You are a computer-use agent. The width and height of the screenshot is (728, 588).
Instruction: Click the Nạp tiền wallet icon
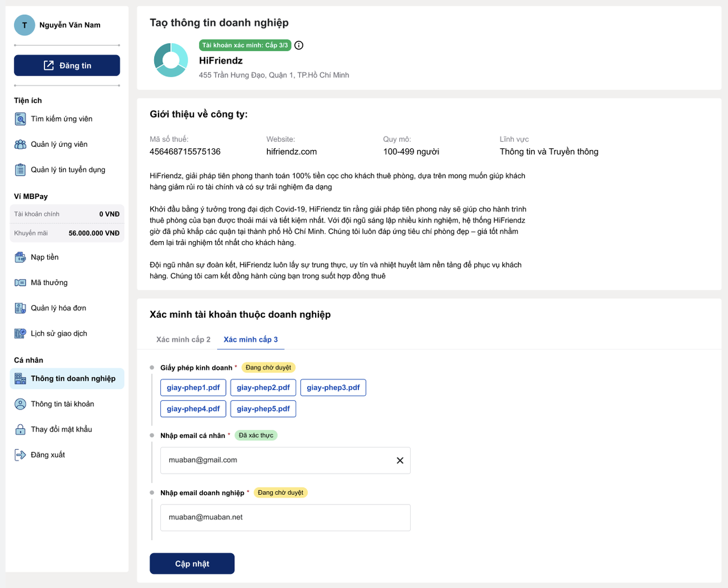click(x=20, y=258)
